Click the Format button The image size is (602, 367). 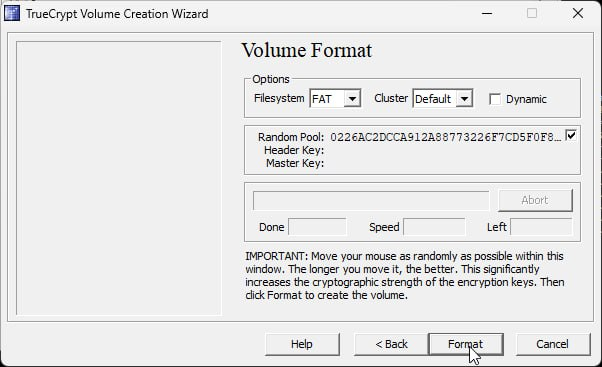coord(466,344)
